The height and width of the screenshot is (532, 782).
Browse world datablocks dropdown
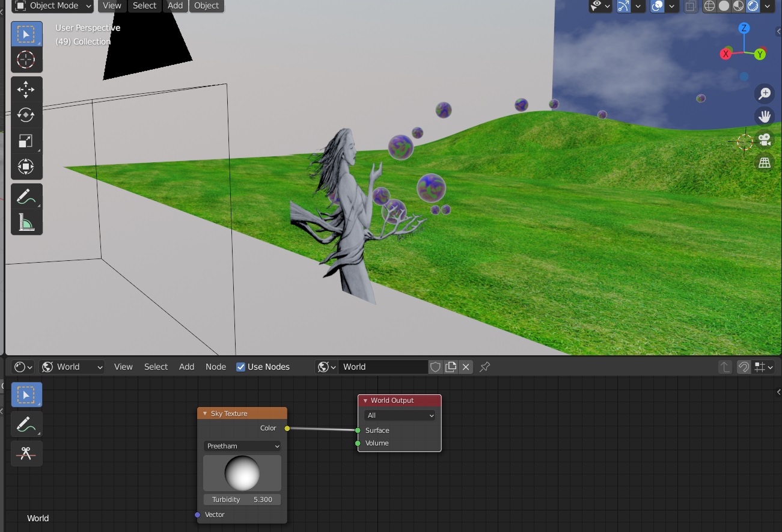pyautogui.click(x=327, y=367)
